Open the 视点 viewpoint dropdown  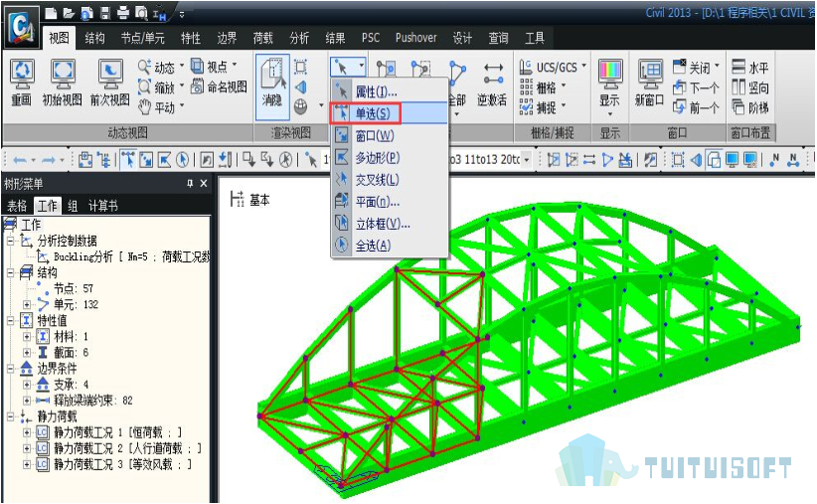click(x=234, y=66)
